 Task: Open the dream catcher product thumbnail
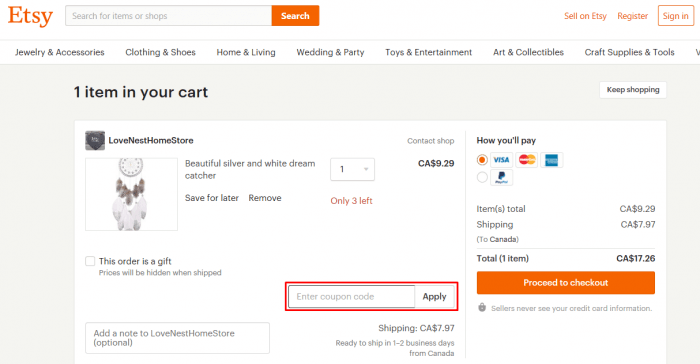[x=131, y=194]
